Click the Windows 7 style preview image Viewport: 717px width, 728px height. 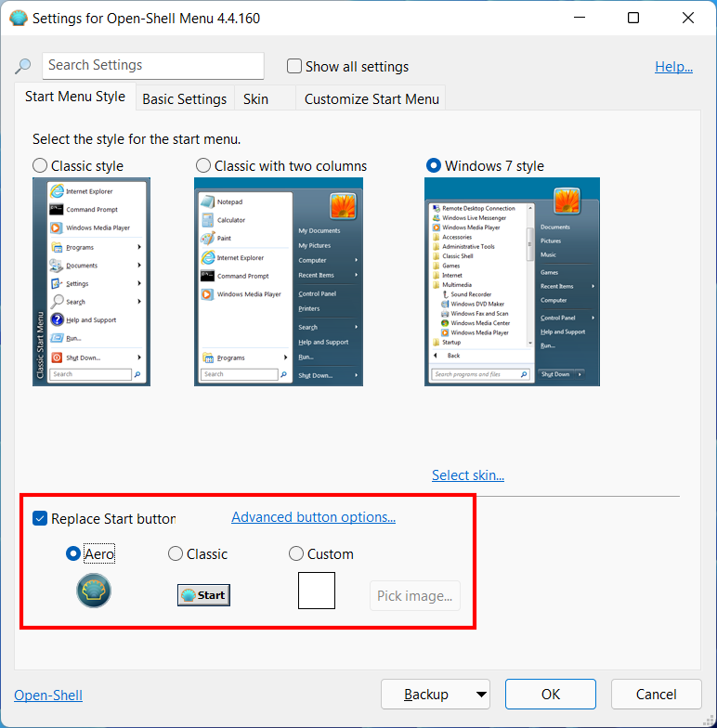pyautogui.click(x=513, y=282)
